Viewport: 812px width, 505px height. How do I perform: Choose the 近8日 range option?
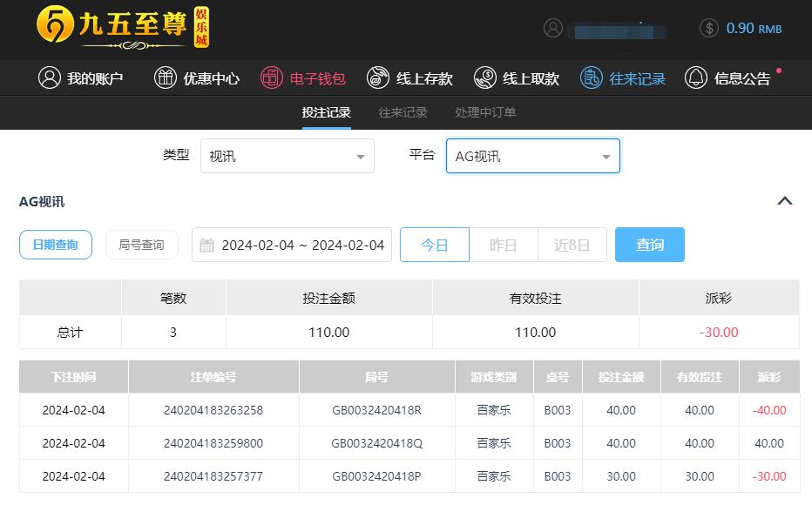click(572, 245)
